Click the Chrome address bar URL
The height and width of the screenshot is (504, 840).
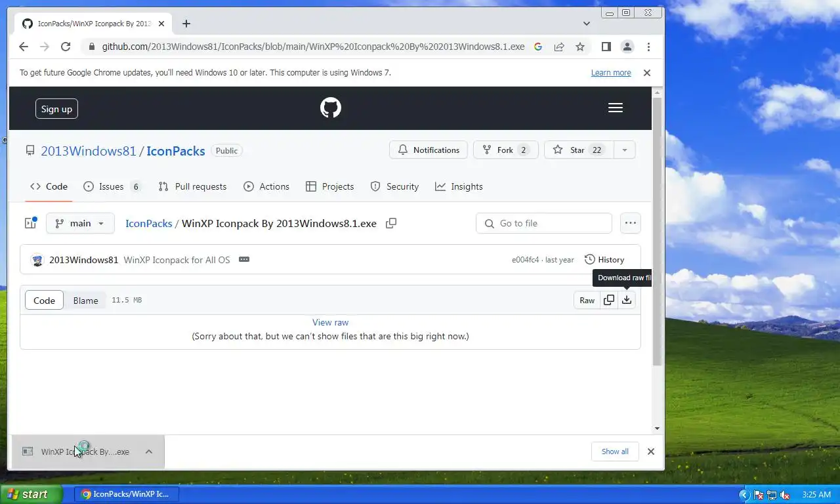point(313,47)
